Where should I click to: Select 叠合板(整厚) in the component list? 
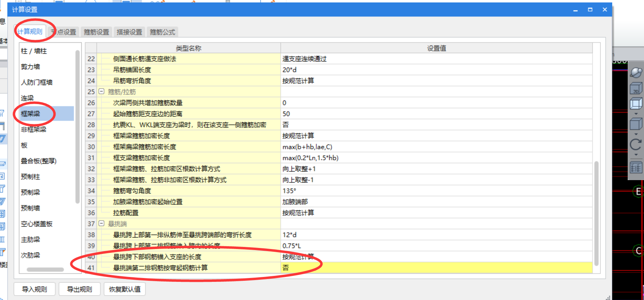point(38,161)
